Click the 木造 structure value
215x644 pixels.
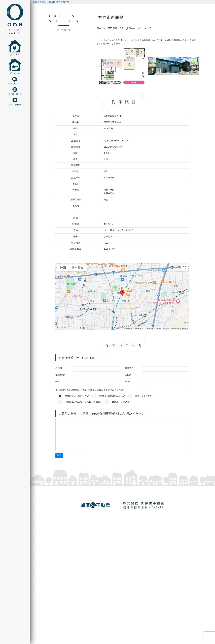(x=106, y=159)
